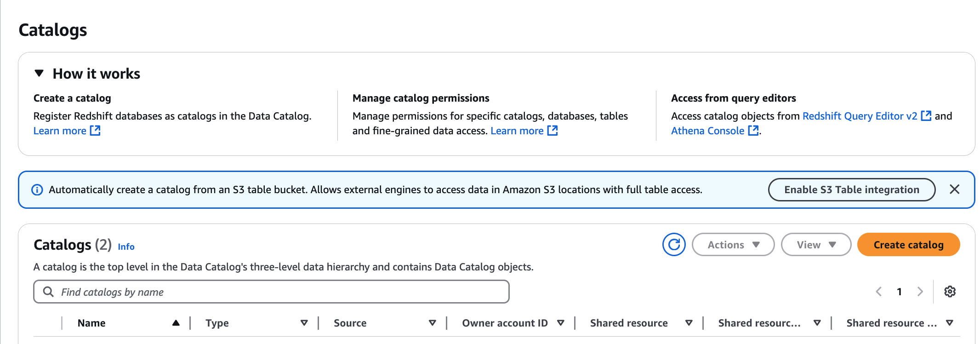Click Info link beside Catalogs heading
This screenshot has height=344, width=980.
click(x=126, y=247)
